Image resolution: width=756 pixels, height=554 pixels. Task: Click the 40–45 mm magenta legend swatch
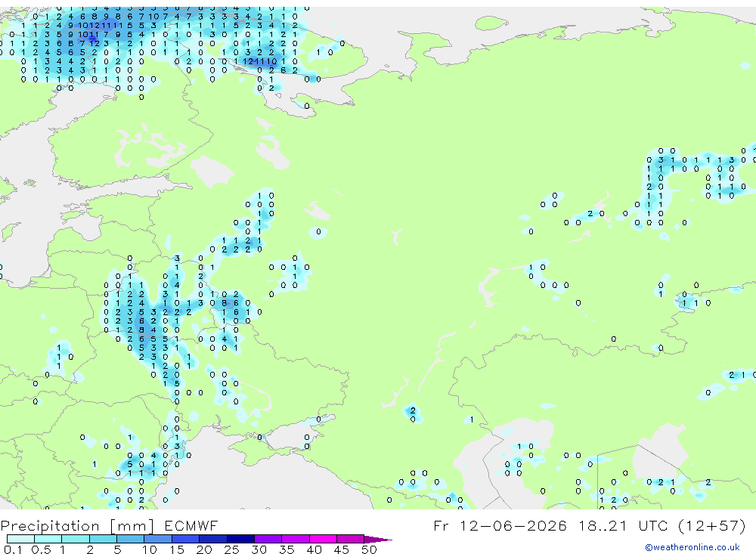point(323,539)
